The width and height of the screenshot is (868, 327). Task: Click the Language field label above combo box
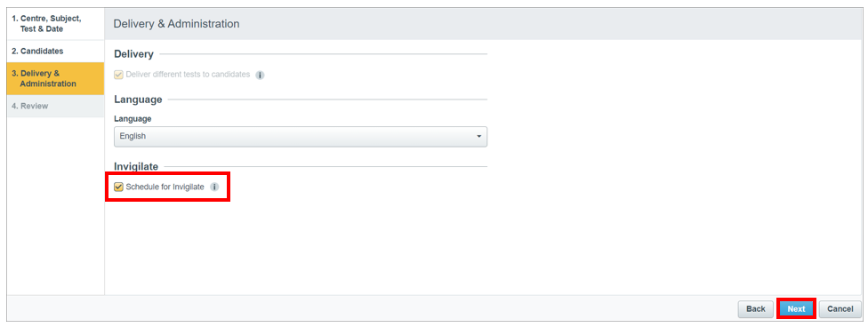133,118
